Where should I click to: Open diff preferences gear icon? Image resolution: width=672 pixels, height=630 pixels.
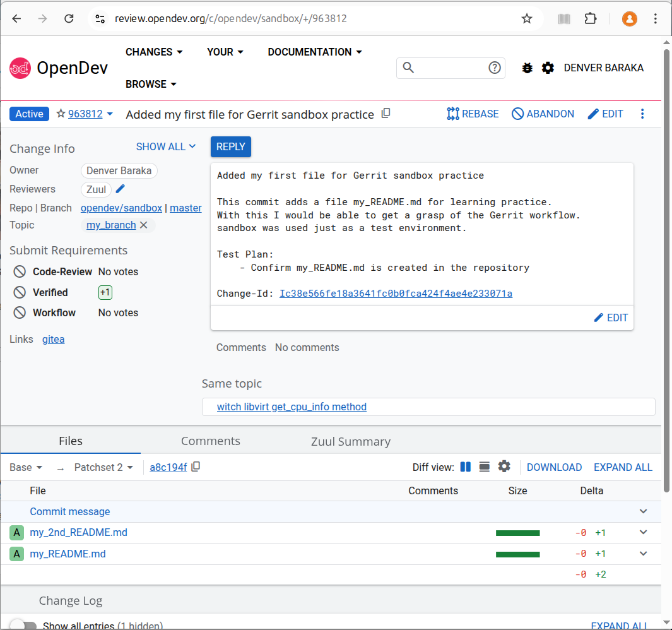tap(504, 467)
